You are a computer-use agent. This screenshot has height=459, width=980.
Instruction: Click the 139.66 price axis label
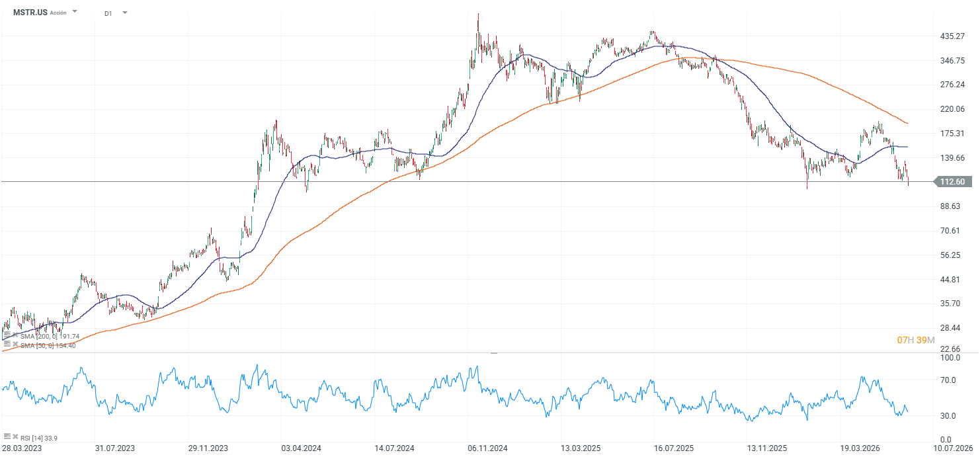pyautogui.click(x=951, y=158)
